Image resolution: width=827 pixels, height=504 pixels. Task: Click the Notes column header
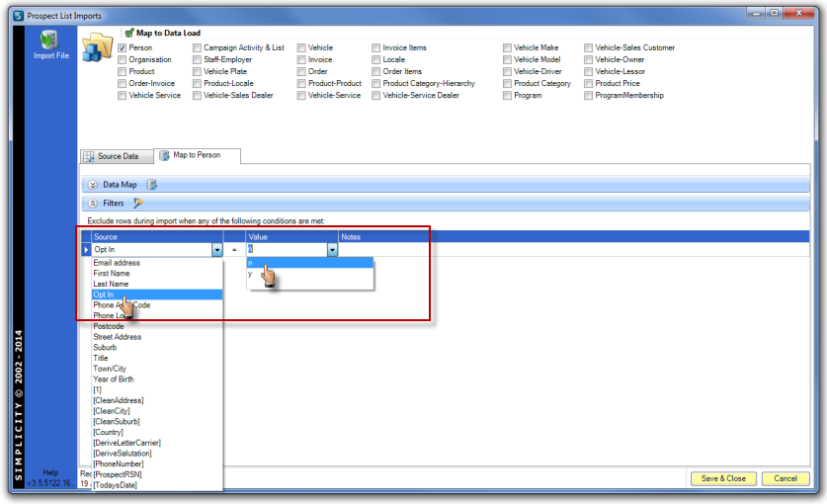tap(574, 237)
